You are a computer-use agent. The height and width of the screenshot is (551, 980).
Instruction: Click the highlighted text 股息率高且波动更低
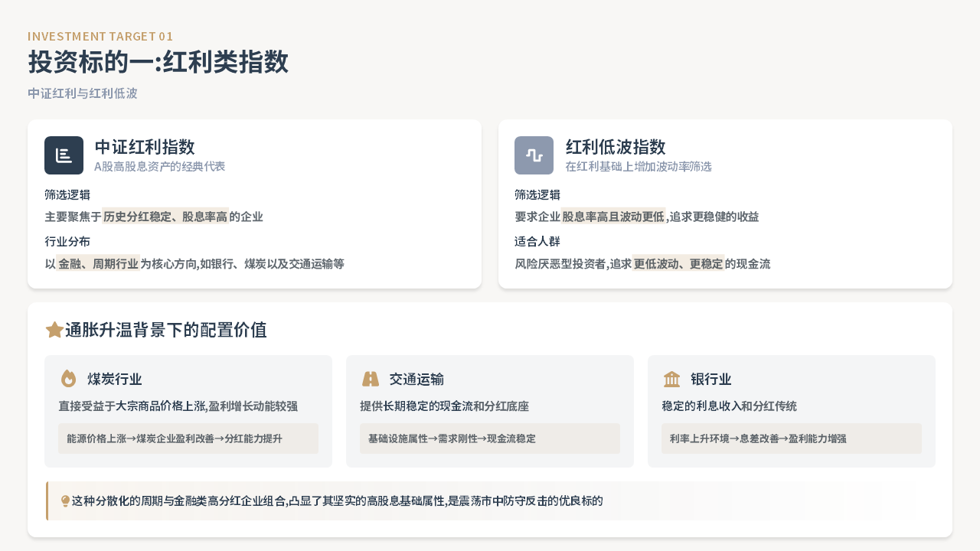click(x=613, y=217)
